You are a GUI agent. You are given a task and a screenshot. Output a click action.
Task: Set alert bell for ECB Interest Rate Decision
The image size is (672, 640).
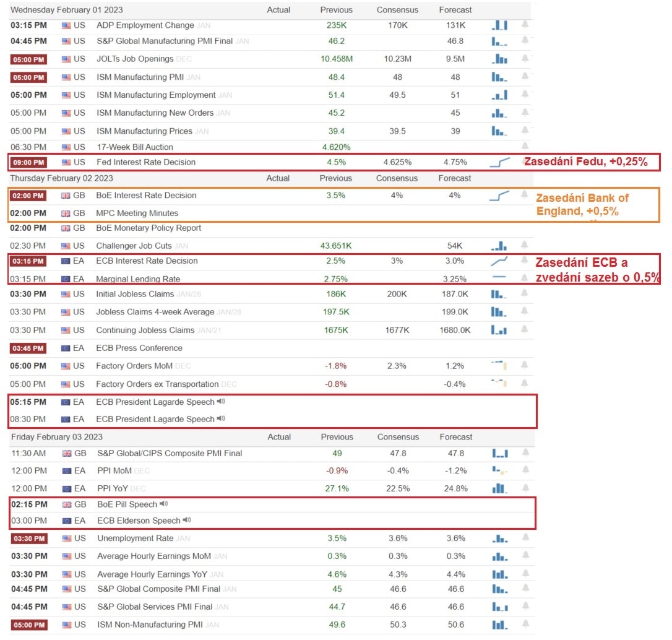(x=524, y=260)
